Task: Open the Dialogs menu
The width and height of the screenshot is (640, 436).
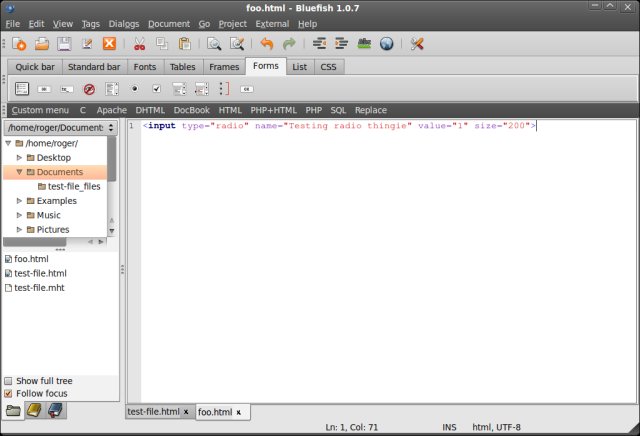Action: 124,24
